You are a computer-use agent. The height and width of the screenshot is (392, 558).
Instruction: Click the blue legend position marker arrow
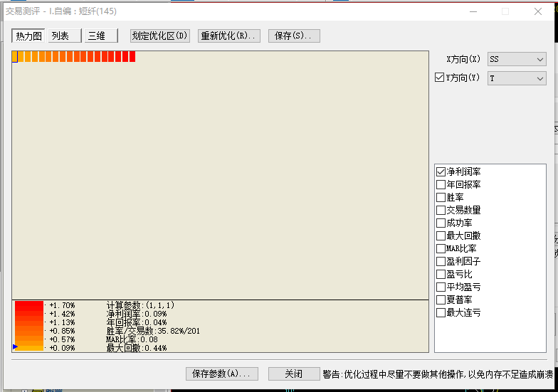(15, 346)
